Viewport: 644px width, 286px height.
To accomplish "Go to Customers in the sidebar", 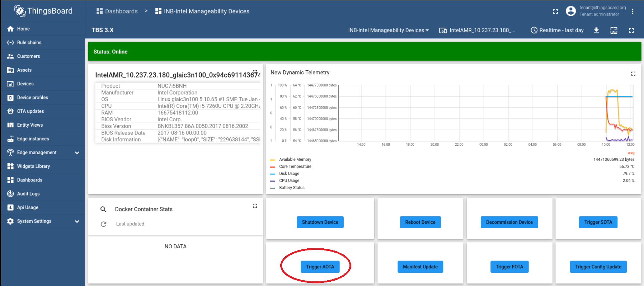I will tap(43, 56).
